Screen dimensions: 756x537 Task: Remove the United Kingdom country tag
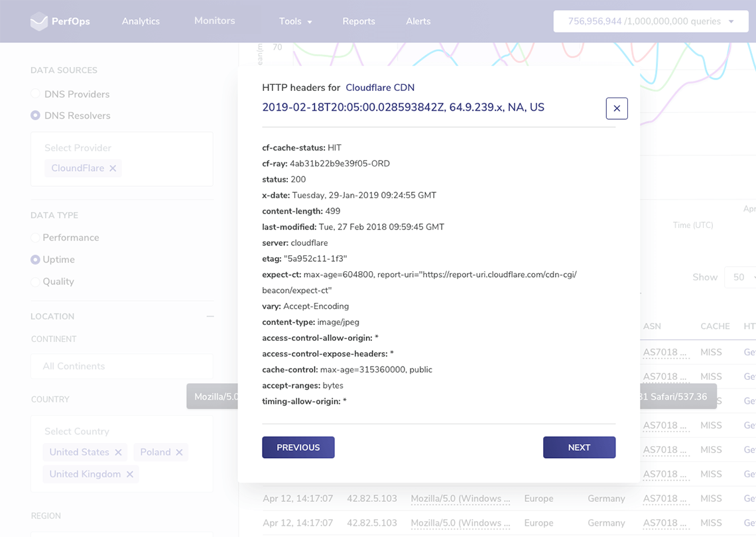click(x=130, y=474)
